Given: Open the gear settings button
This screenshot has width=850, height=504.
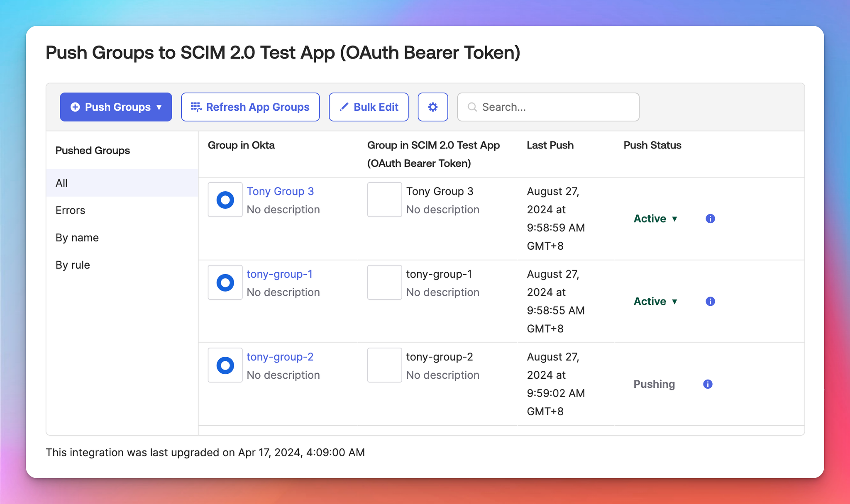Looking at the screenshot, I should (433, 107).
